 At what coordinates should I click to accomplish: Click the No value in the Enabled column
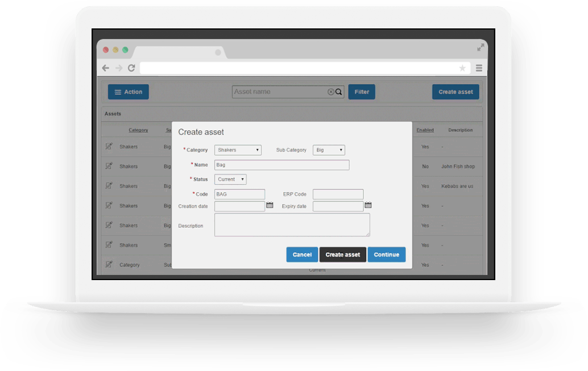tap(425, 166)
